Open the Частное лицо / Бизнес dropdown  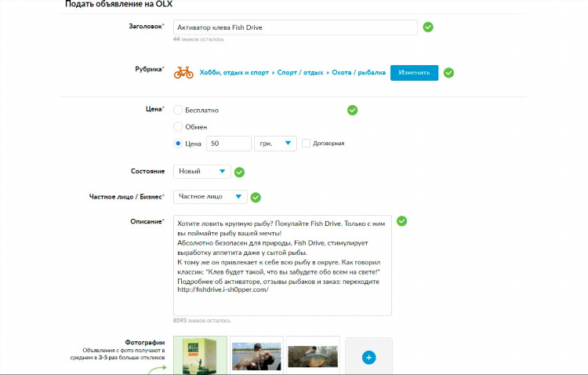[x=210, y=197]
